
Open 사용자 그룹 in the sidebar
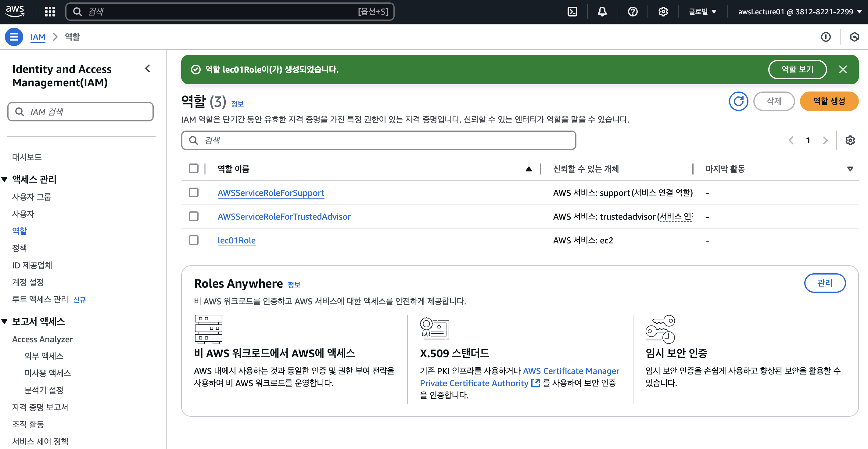(32, 196)
